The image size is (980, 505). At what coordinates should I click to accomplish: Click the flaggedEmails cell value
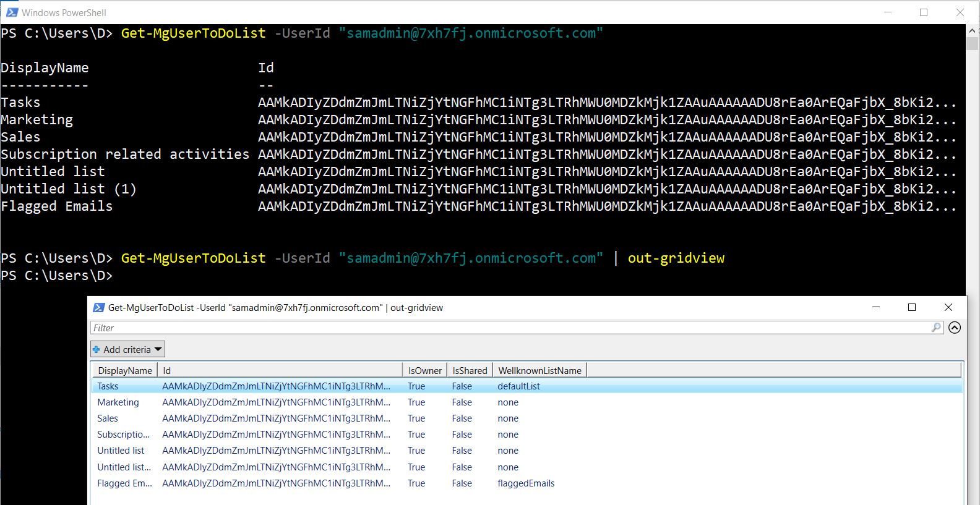click(526, 483)
